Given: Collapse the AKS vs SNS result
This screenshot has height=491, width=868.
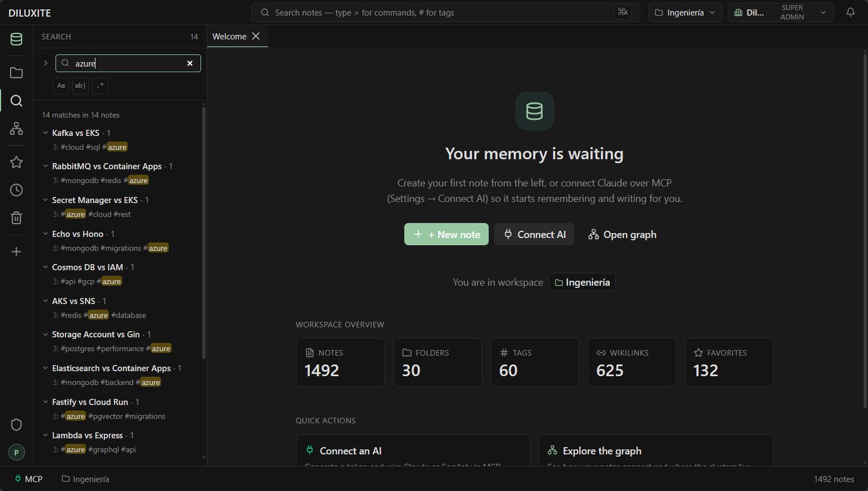Looking at the screenshot, I should [x=45, y=301].
